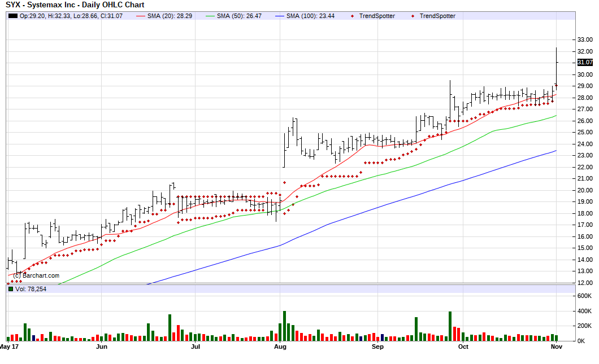Click the Oct date axis label

click(463, 347)
